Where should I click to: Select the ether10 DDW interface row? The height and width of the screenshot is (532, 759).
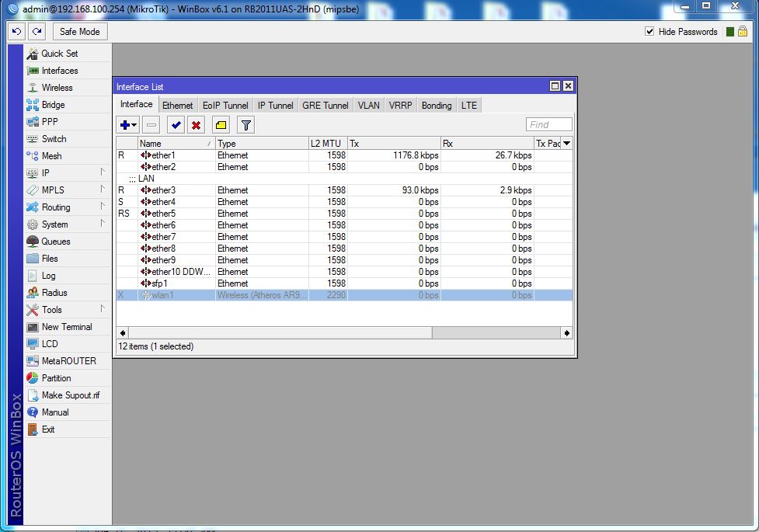[345, 272]
